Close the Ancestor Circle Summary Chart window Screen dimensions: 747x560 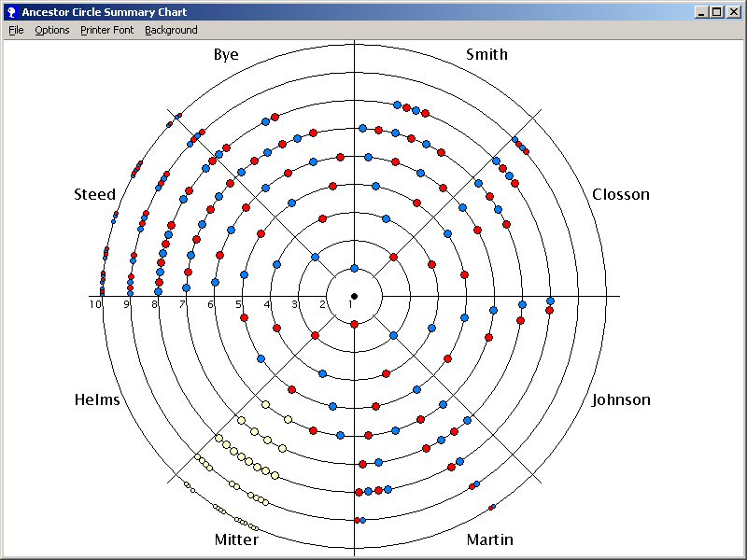coord(734,12)
